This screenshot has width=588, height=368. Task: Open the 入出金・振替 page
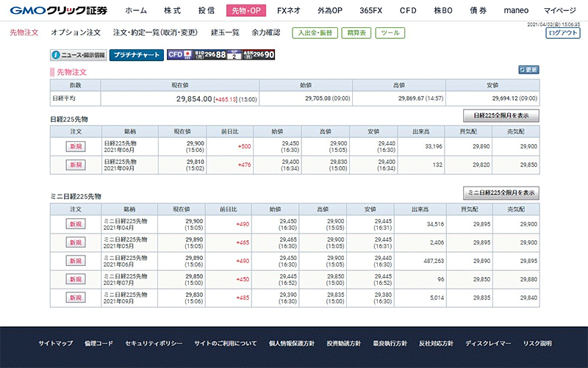coord(316,33)
